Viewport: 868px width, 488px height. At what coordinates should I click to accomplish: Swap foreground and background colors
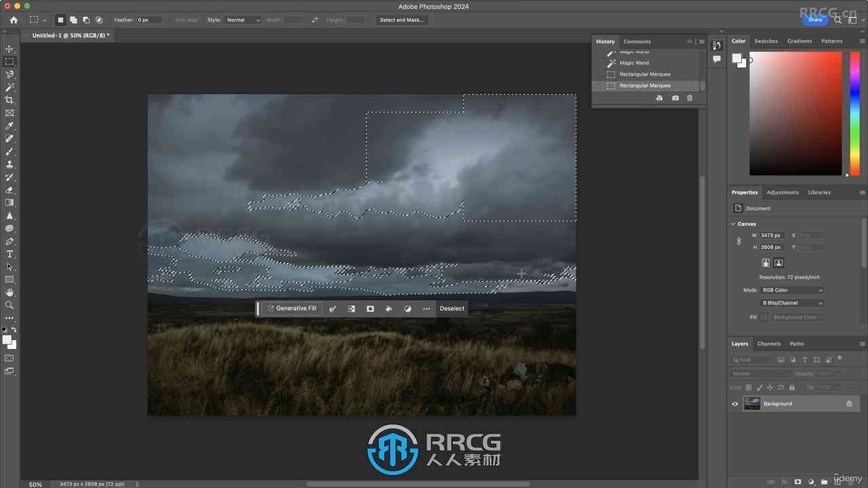pyautogui.click(x=14, y=329)
